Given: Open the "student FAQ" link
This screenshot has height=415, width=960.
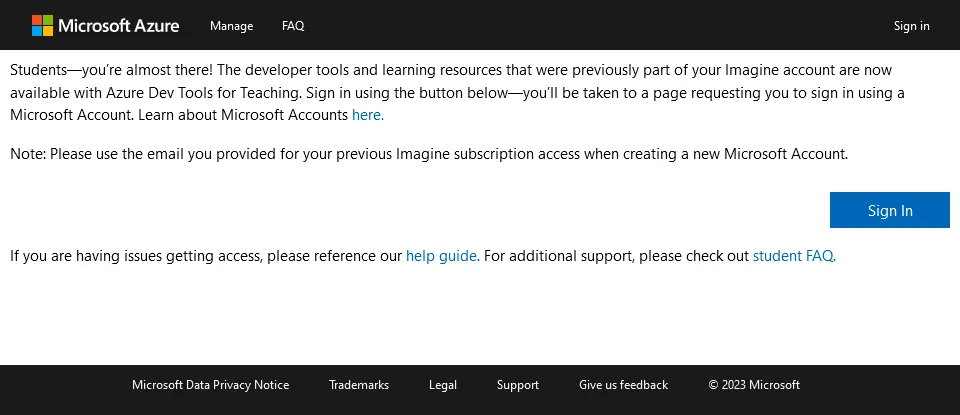Looking at the screenshot, I should [x=793, y=256].
